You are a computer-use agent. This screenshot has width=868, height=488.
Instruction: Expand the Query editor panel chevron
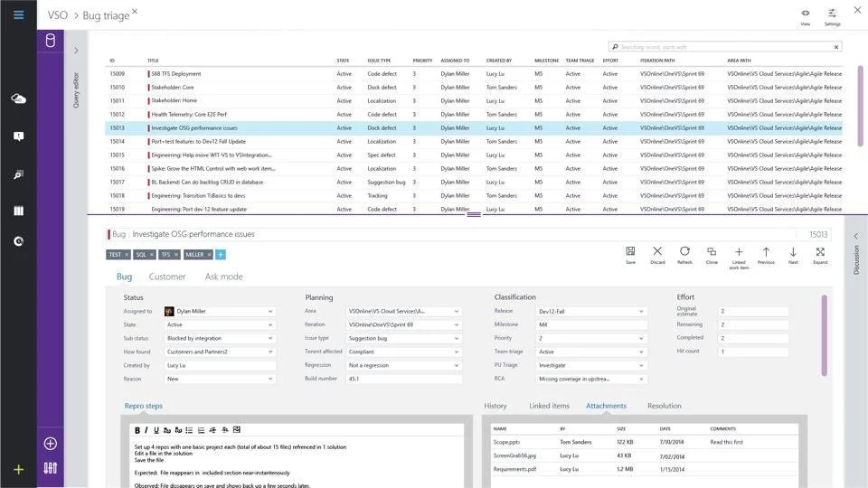point(76,51)
